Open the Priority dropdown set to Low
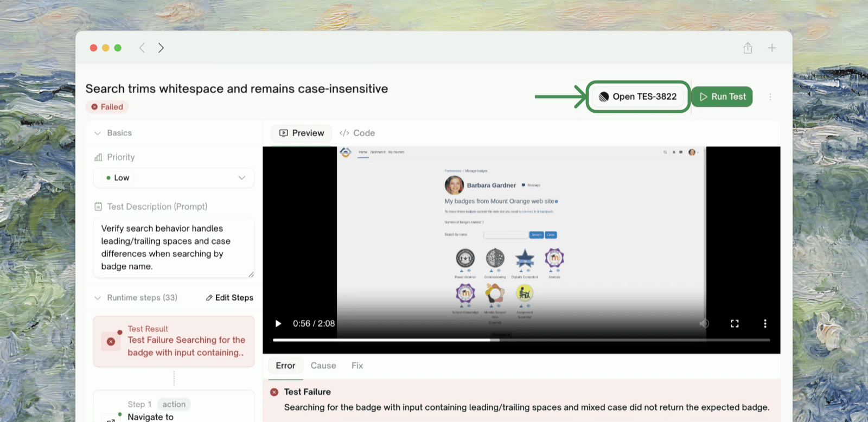Screen dimensions: 868x422 tap(174, 178)
